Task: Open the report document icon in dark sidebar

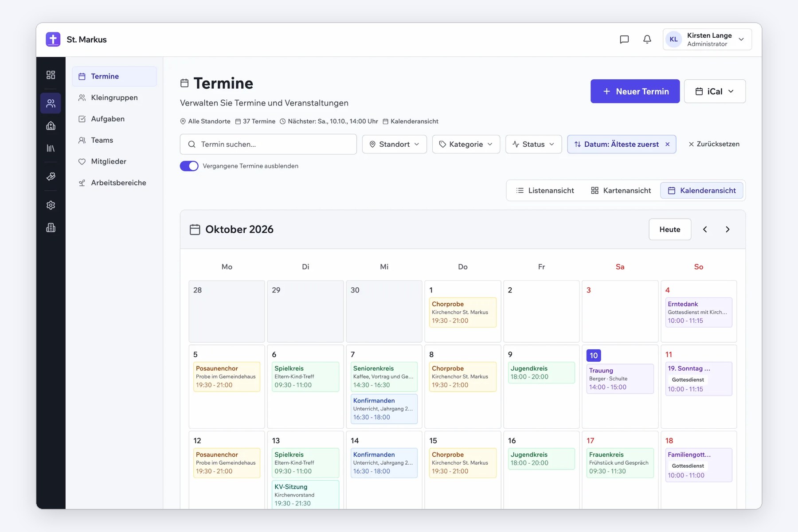Action: pyautogui.click(x=51, y=228)
